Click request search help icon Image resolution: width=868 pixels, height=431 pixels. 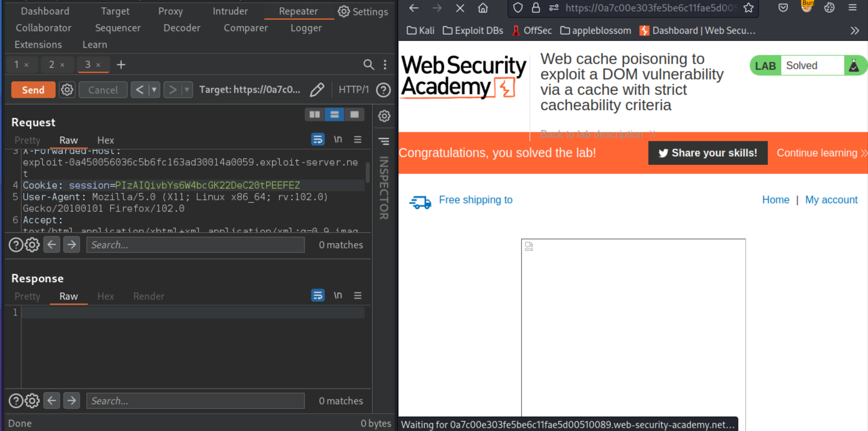pos(15,245)
